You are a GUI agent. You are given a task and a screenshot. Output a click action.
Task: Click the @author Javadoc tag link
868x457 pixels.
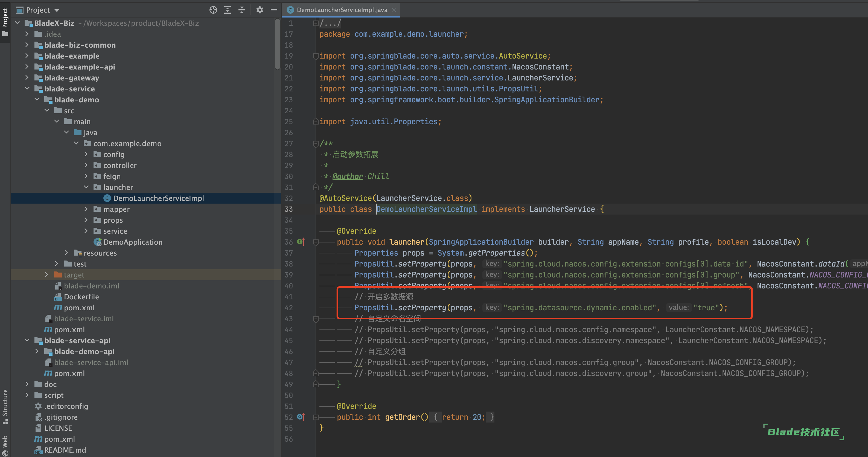(347, 177)
